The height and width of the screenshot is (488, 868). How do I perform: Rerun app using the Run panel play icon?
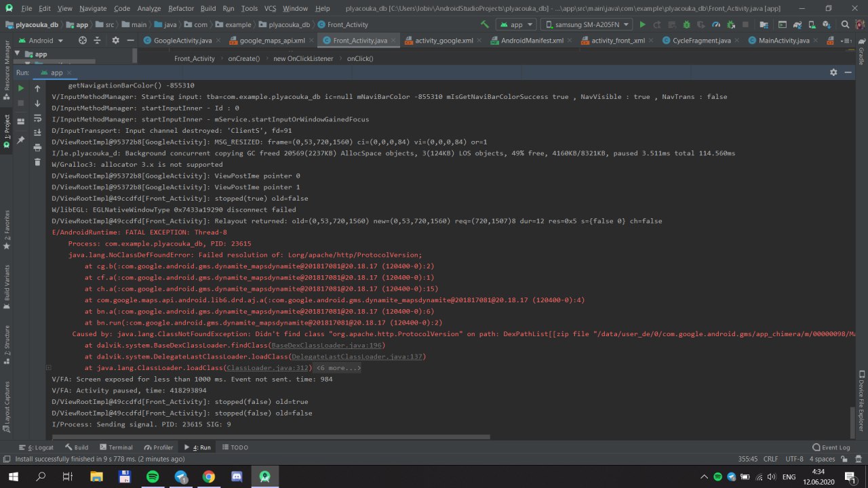21,88
